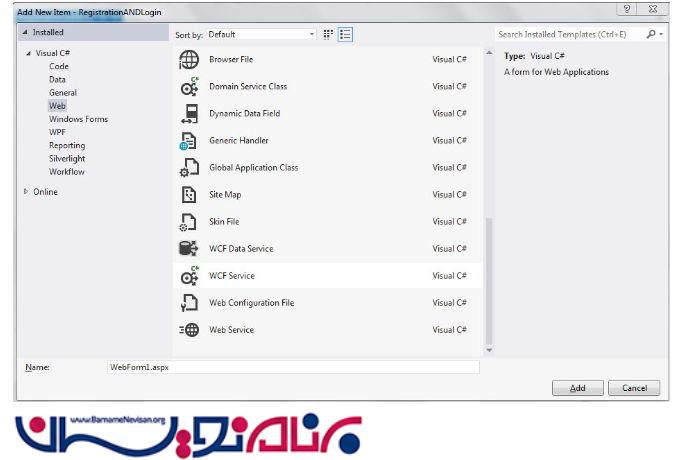Click the WCF Data Service text
This screenshot has width=676, height=460.
point(241,249)
